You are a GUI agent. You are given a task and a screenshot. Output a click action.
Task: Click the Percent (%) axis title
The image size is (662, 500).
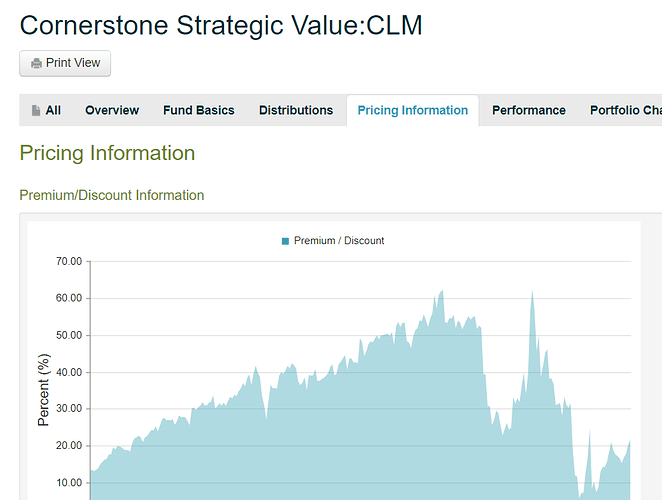click(x=43, y=390)
